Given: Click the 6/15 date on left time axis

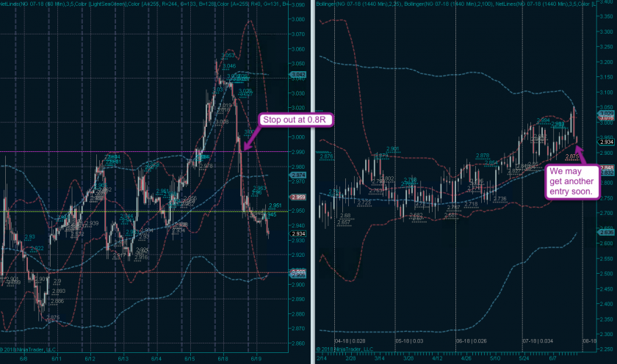Looking at the screenshot, I should 190,359.
